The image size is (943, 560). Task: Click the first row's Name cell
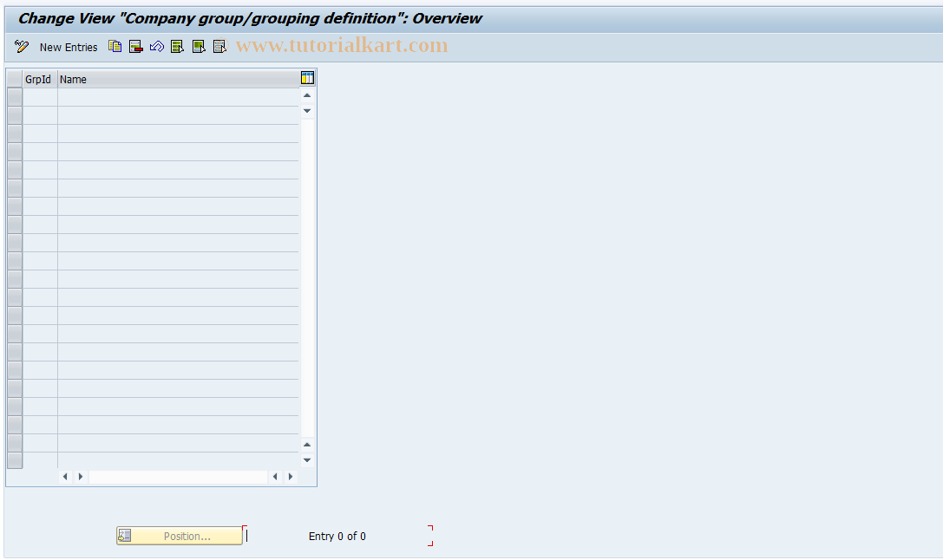(x=178, y=97)
